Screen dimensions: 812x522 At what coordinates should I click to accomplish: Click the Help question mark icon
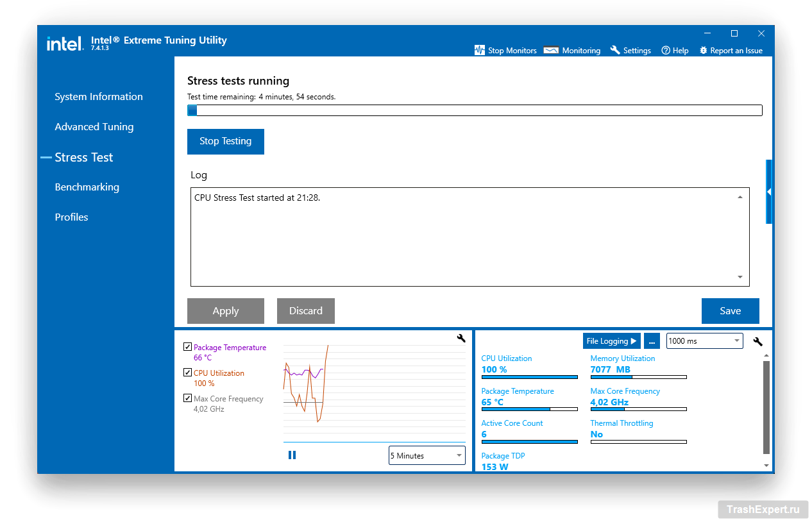click(666, 50)
